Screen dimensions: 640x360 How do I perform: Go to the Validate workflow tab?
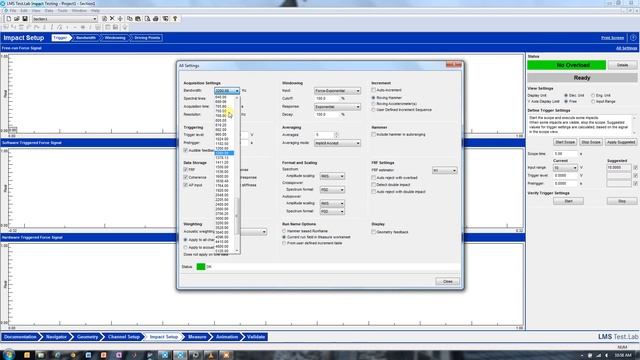pyautogui.click(x=256, y=337)
